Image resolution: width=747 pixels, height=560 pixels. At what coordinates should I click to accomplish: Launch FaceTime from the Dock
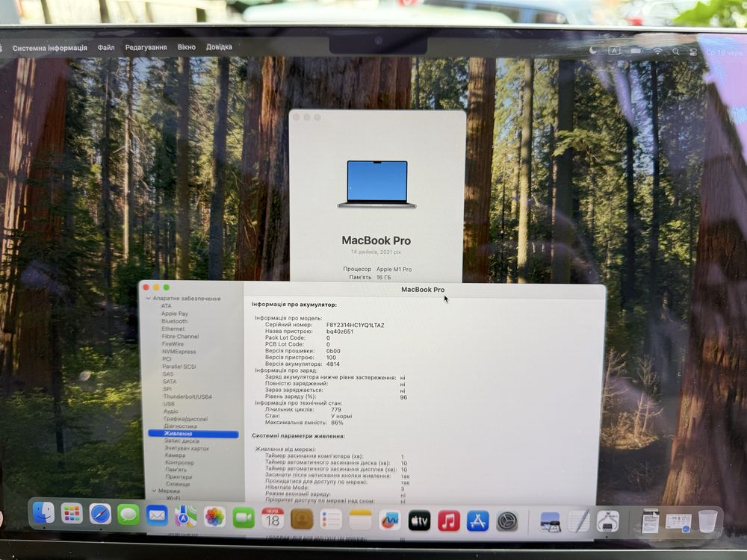click(244, 517)
